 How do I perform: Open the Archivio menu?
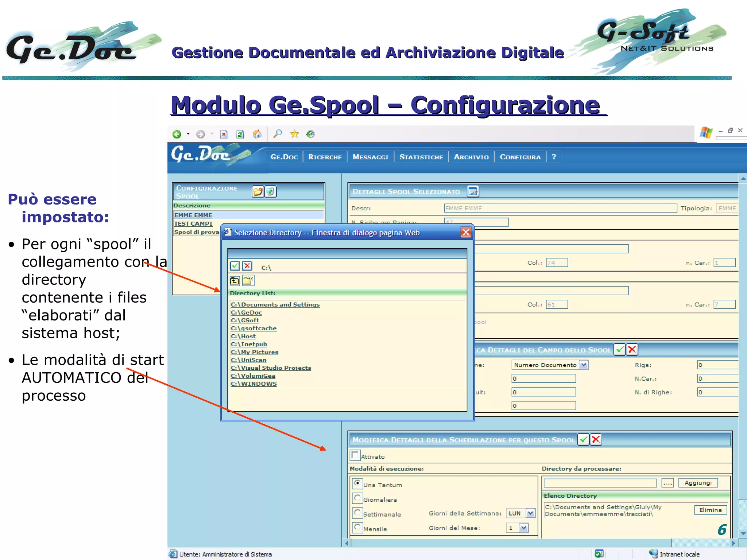[471, 157]
